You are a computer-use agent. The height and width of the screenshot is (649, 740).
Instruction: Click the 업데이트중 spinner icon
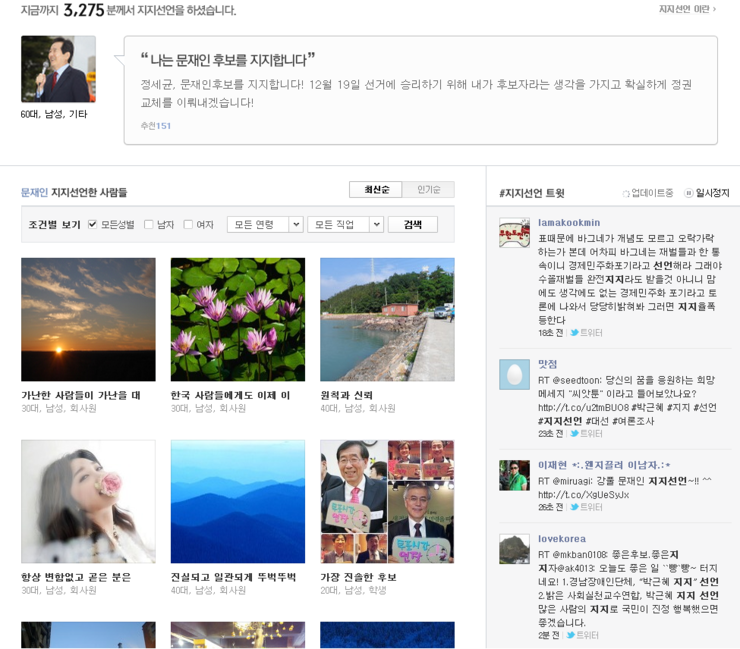tap(626, 193)
